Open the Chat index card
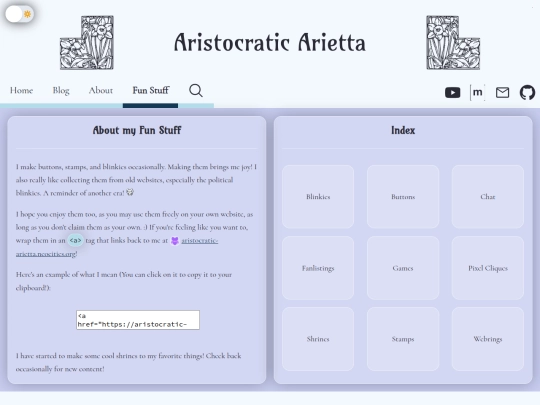 coord(488,197)
